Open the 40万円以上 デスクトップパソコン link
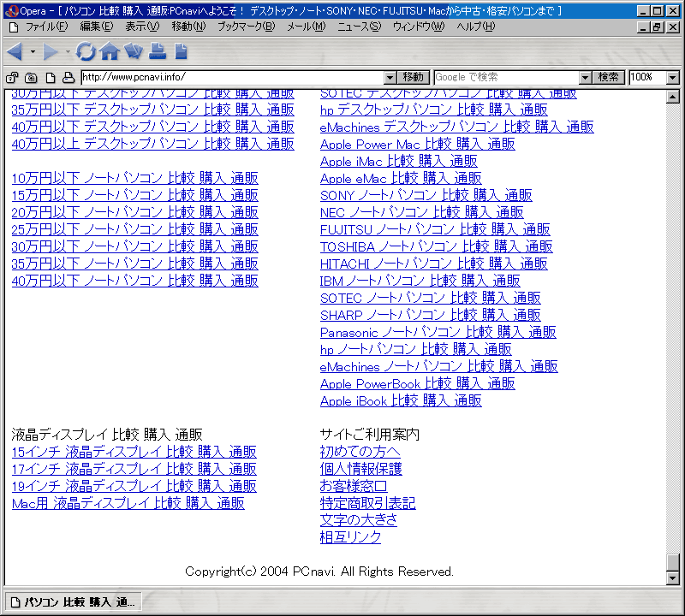Viewport: 685px width, 616px height. point(153,144)
